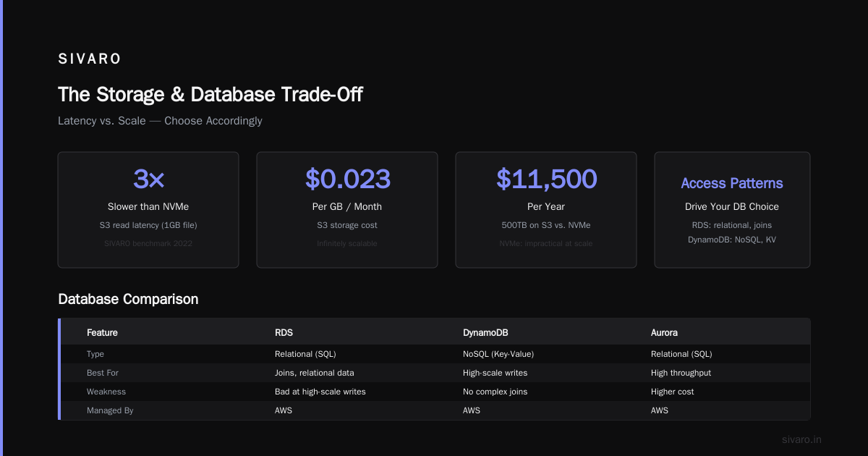Click the DynamoDB column header
Screen dimensions: 868x456
pyautogui.click(x=485, y=332)
